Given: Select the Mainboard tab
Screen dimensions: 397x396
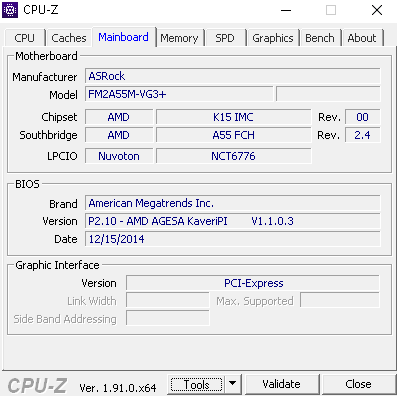Looking at the screenshot, I should click(124, 37).
